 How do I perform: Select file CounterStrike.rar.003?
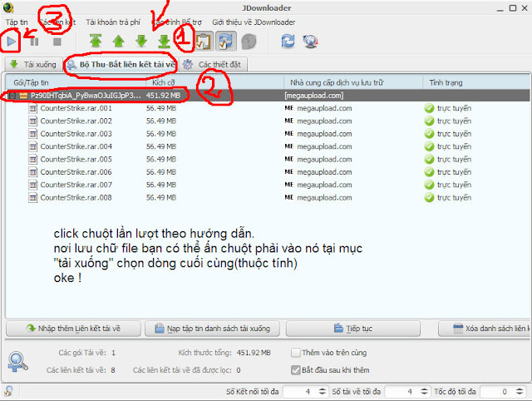[x=76, y=134]
